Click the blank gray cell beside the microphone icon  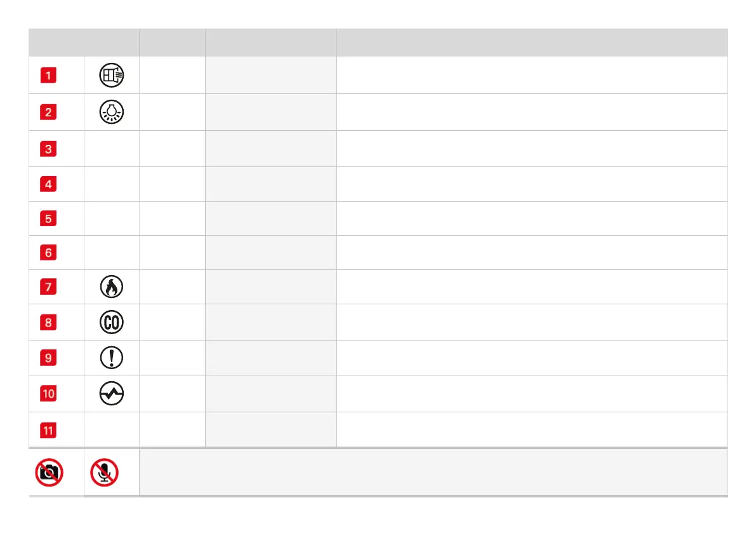[433, 473]
